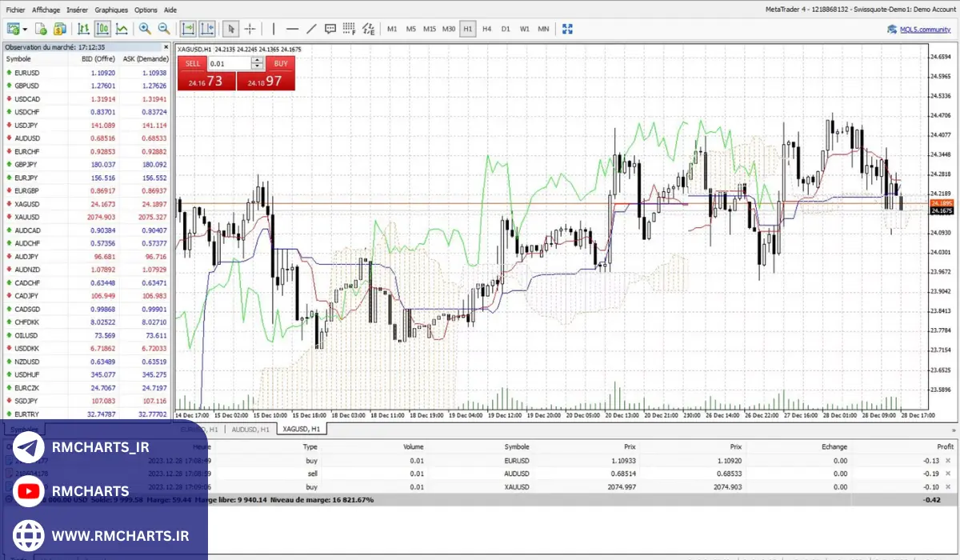Decrease trade volume with the down stepper
The width and height of the screenshot is (960, 560).
coord(257,67)
